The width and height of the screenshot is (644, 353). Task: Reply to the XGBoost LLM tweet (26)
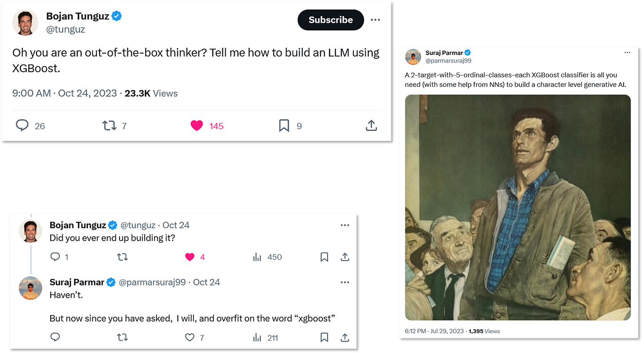[22, 125]
